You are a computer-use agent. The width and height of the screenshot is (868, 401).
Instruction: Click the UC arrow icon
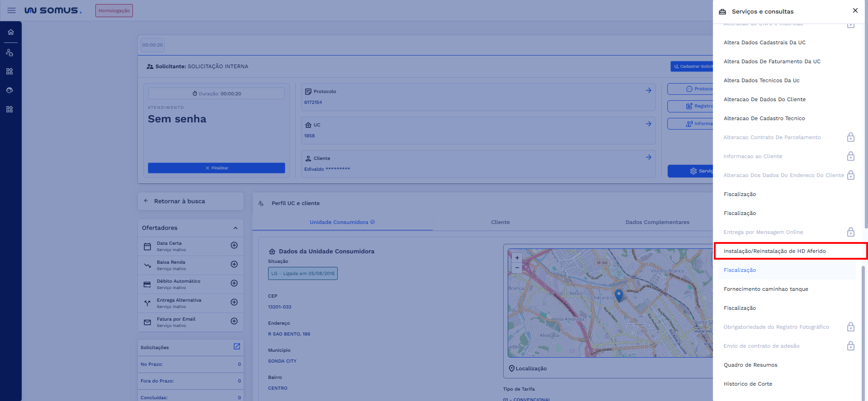(648, 124)
